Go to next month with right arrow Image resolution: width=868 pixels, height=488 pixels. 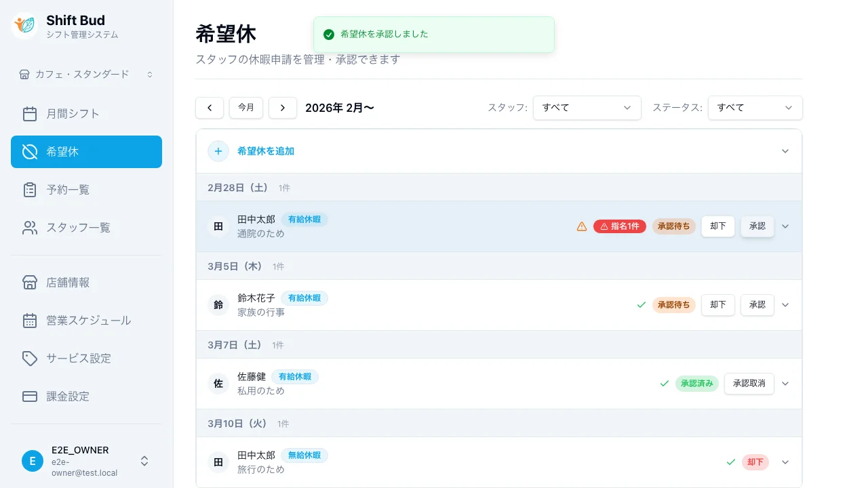coord(283,108)
